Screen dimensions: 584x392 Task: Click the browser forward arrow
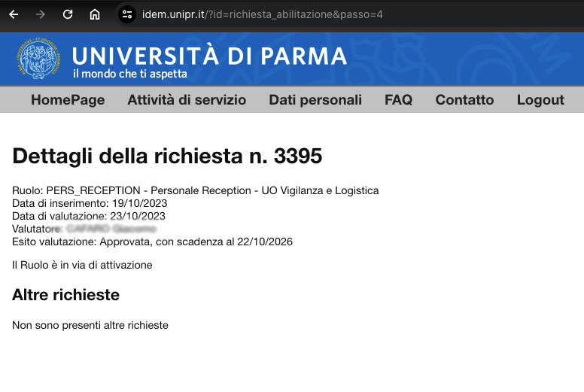tap(41, 14)
